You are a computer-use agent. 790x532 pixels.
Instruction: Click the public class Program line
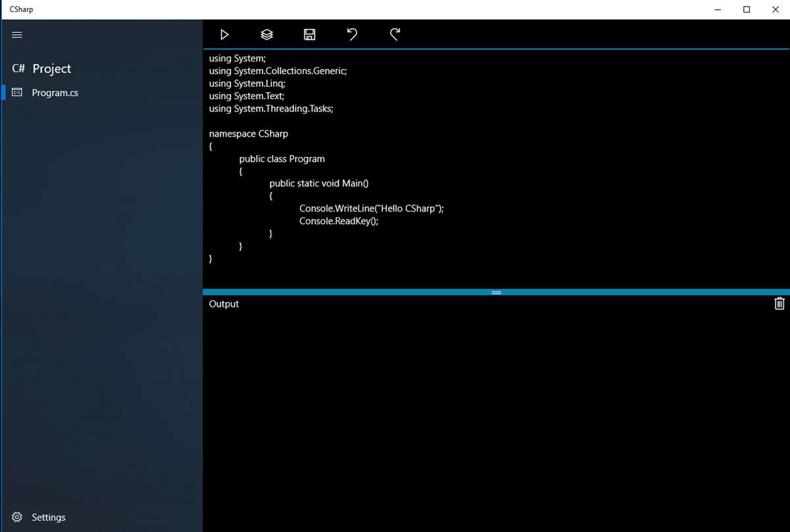282,158
